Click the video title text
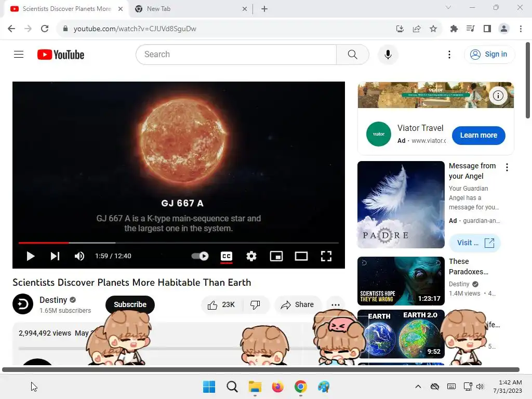Image resolution: width=532 pixels, height=399 pixels. 131,282
